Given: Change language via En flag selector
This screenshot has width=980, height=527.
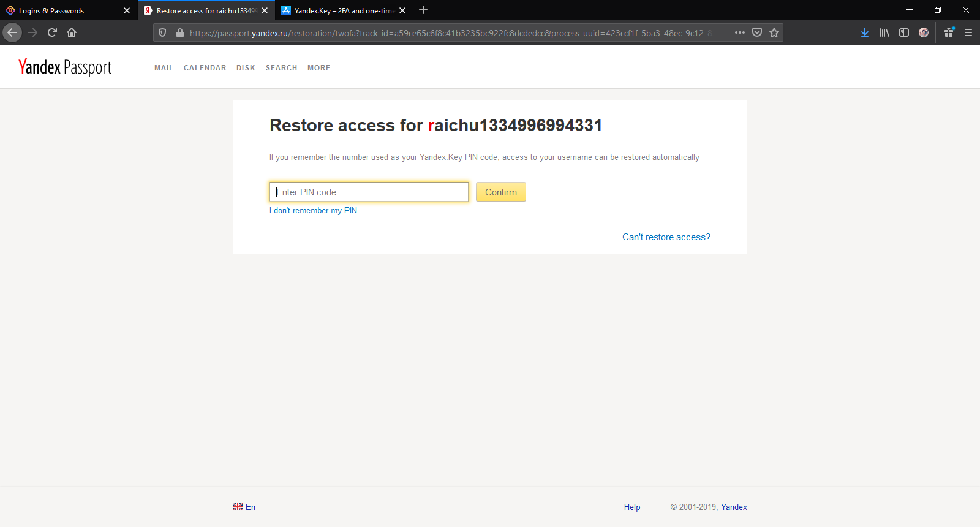Looking at the screenshot, I should (x=244, y=507).
